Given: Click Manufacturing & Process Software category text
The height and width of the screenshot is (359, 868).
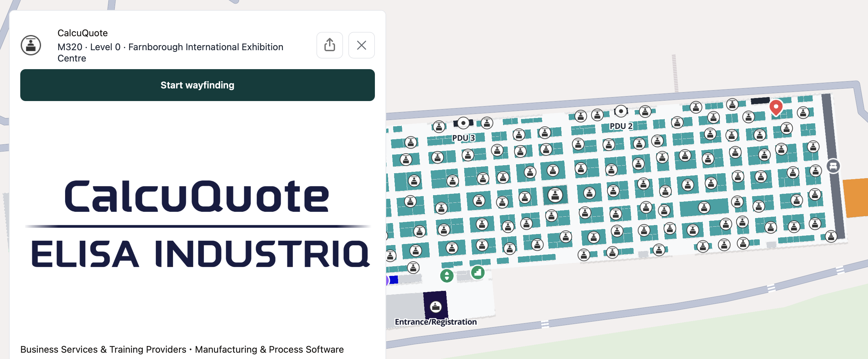Looking at the screenshot, I should pyautogui.click(x=269, y=349).
